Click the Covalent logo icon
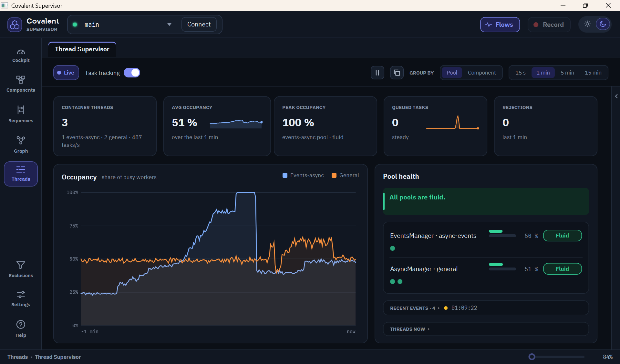This screenshot has width=620, height=364. (x=15, y=25)
